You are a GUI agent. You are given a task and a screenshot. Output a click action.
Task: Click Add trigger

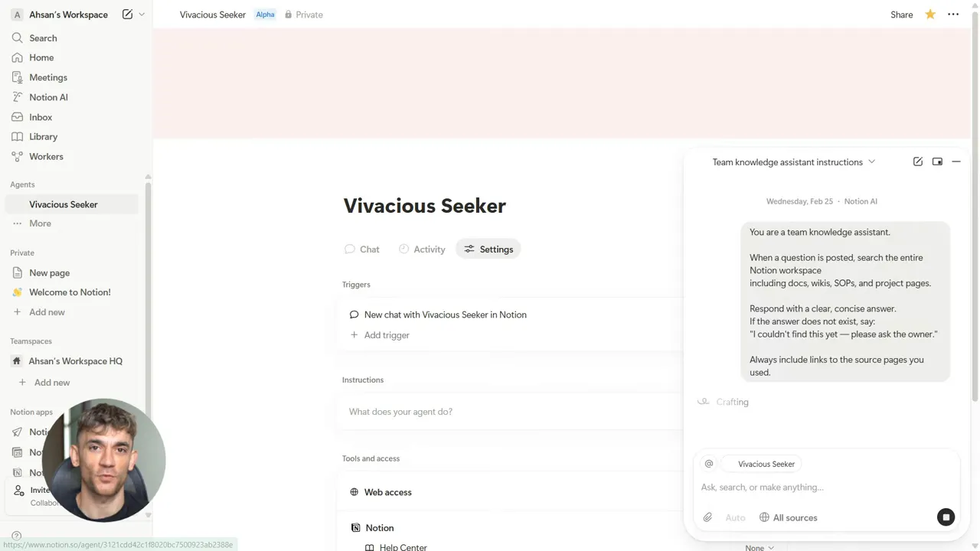[380, 335]
